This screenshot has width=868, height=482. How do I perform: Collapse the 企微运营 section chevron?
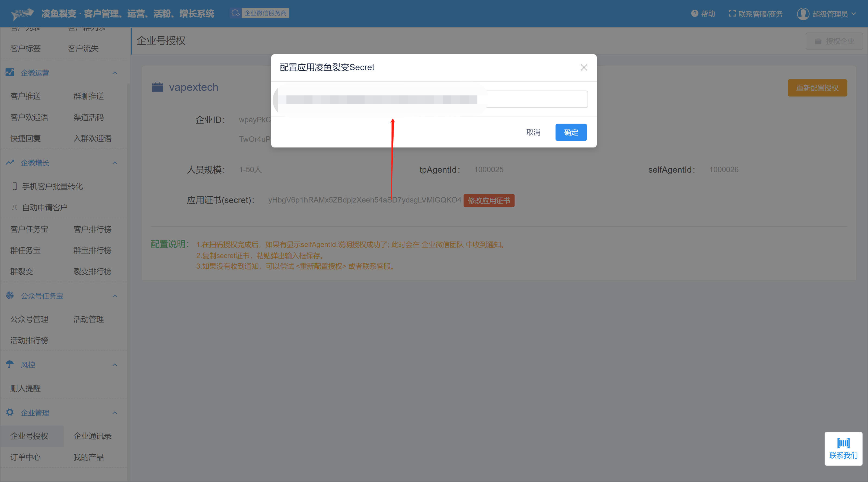[x=114, y=73]
